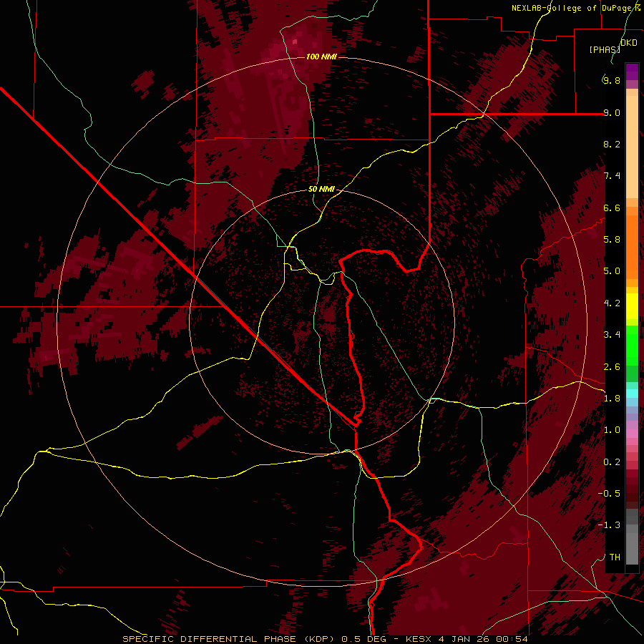Click the "4.2" legend value
644x644 pixels.
612,303
